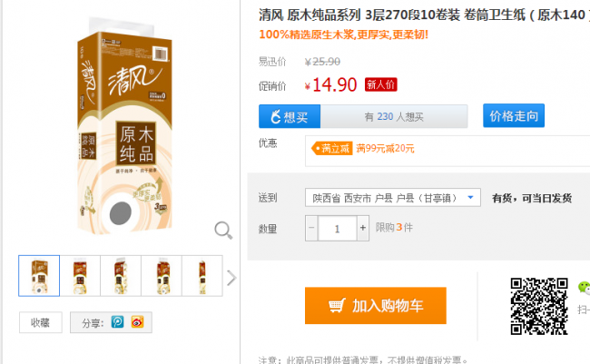Viewport: 590px width, 364px height.
Task: Click the 新人价 red badge
Action: (381, 84)
